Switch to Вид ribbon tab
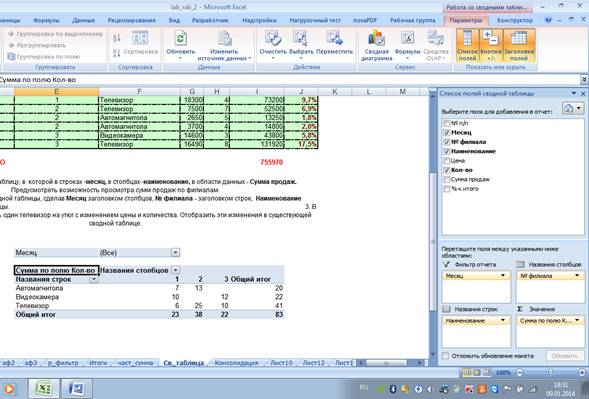 point(174,20)
